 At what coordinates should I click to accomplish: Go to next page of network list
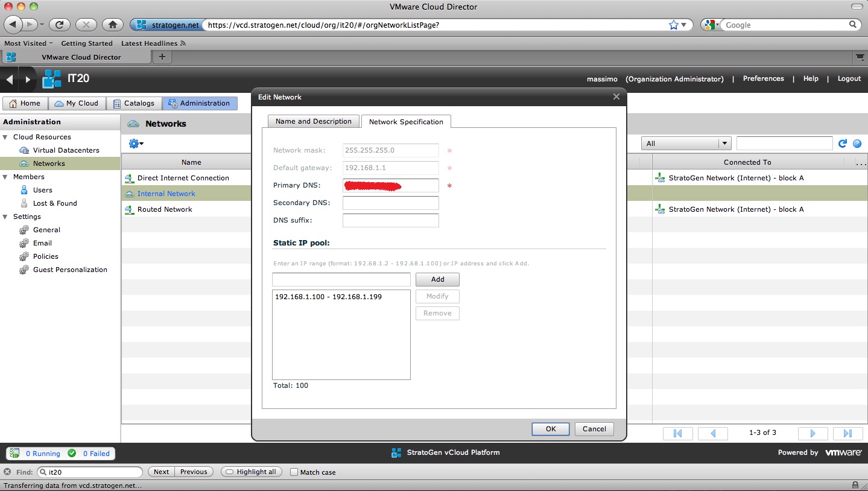[x=813, y=433]
